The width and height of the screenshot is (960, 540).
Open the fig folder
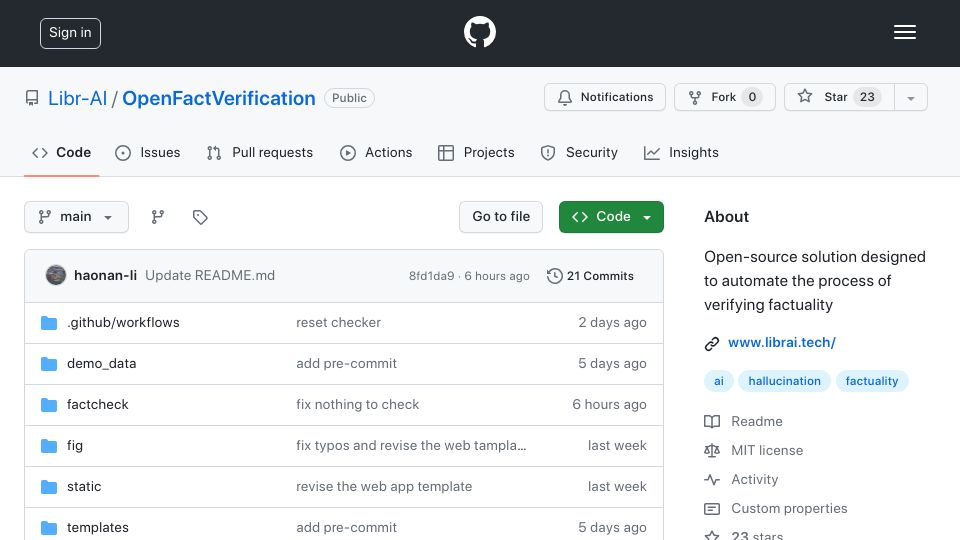click(75, 446)
